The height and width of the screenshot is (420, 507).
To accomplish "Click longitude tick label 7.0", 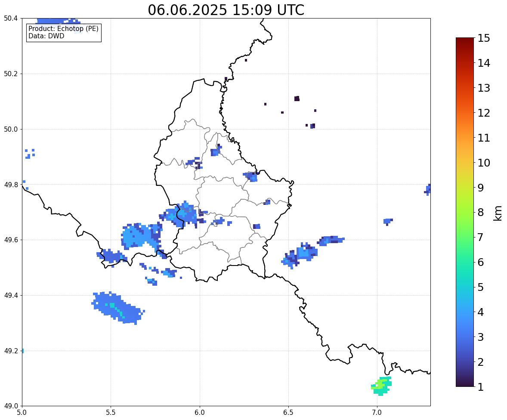I will [x=377, y=413].
